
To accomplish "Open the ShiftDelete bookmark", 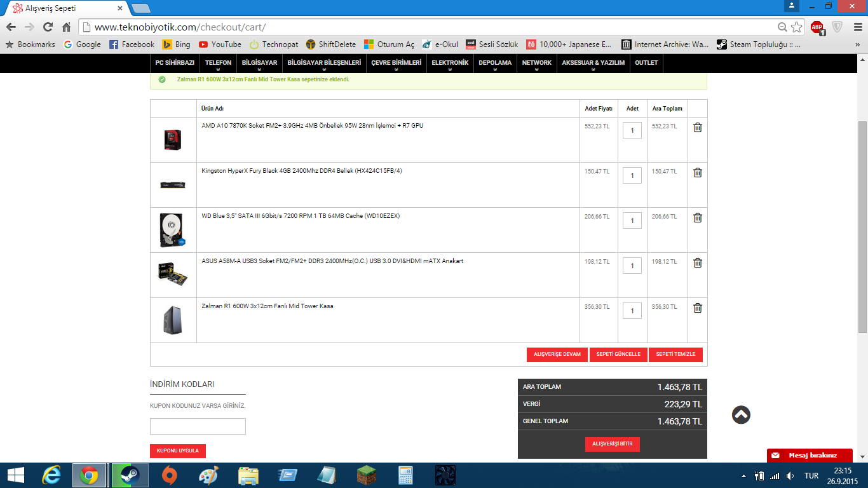I will tap(330, 44).
